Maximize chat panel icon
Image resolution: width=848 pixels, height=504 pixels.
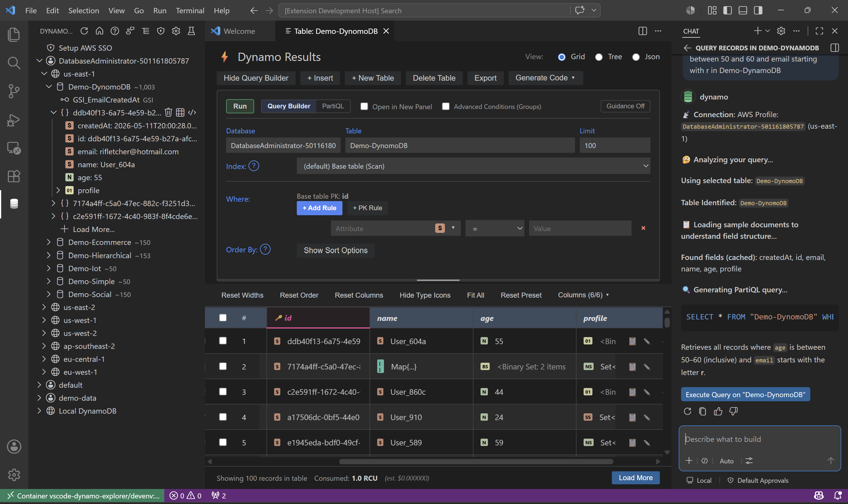(819, 31)
